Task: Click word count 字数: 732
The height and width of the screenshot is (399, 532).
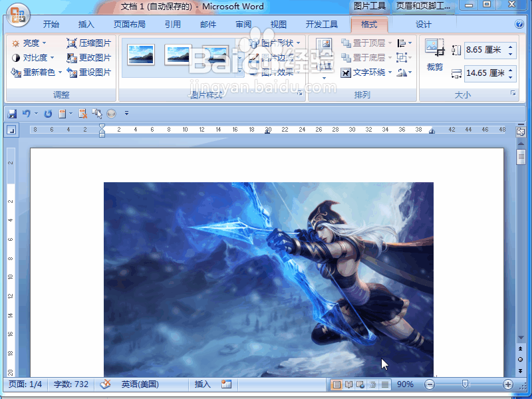Action: pyautogui.click(x=71, y=384)
